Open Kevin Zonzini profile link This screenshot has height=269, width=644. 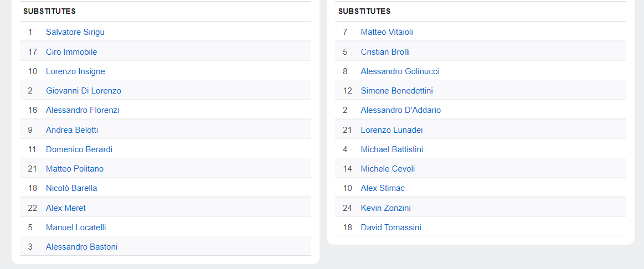pos(385,208)
